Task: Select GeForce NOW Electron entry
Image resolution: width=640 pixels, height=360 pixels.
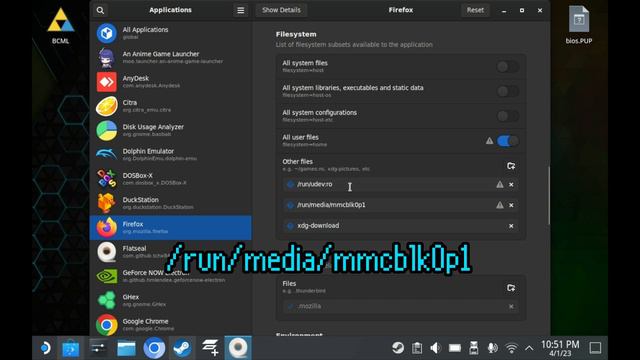Action: point(171,276)
